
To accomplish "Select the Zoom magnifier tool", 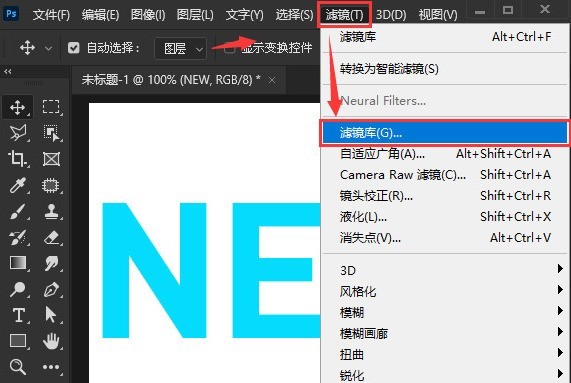I will [17, 367].
